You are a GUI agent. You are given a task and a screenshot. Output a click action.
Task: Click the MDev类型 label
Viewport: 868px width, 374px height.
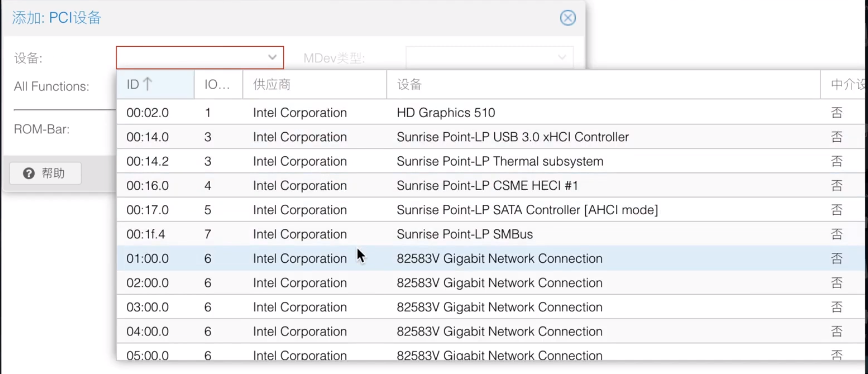pyautogui.click(x=334, y=58)
